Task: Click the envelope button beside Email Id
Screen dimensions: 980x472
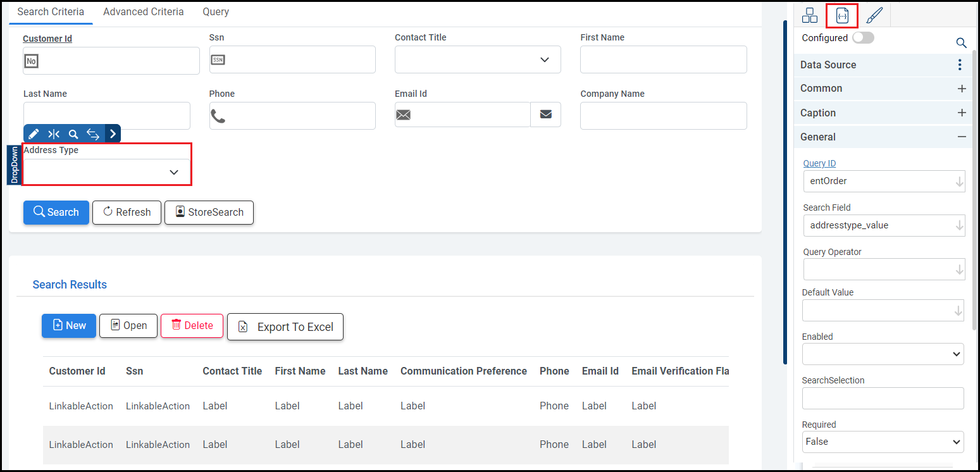Action: click(545, 115)
